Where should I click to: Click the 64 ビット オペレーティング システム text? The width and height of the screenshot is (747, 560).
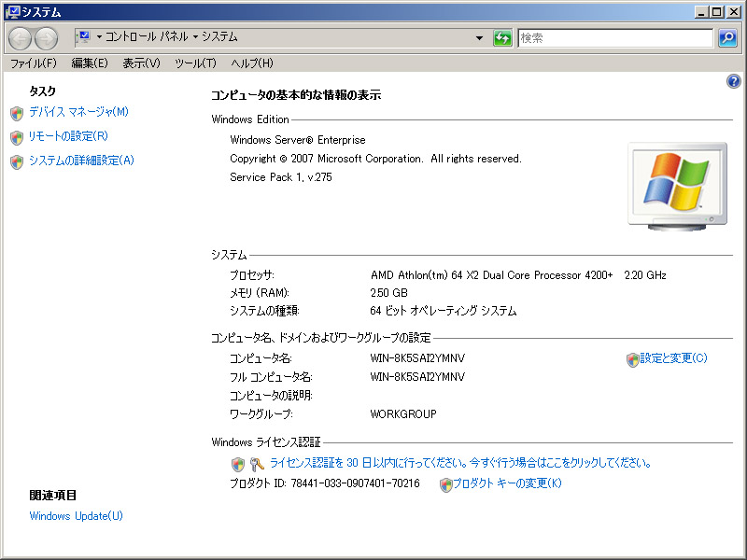pyautogui.click(x=443, y=311)
